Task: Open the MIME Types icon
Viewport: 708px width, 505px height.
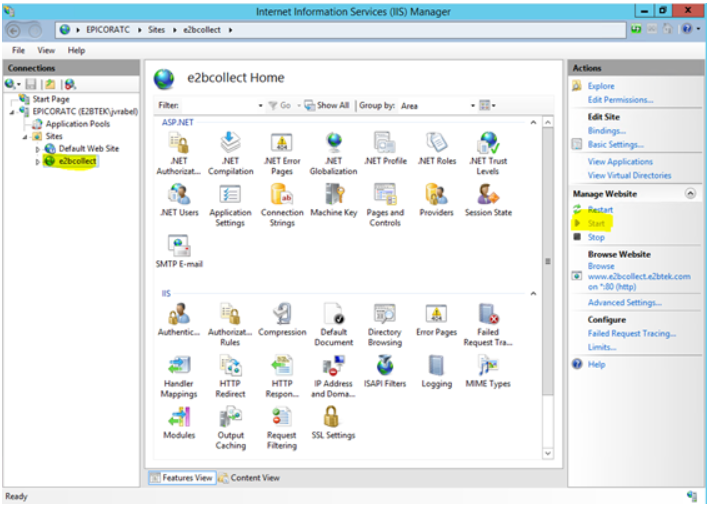Action: (x=487, y=368)
